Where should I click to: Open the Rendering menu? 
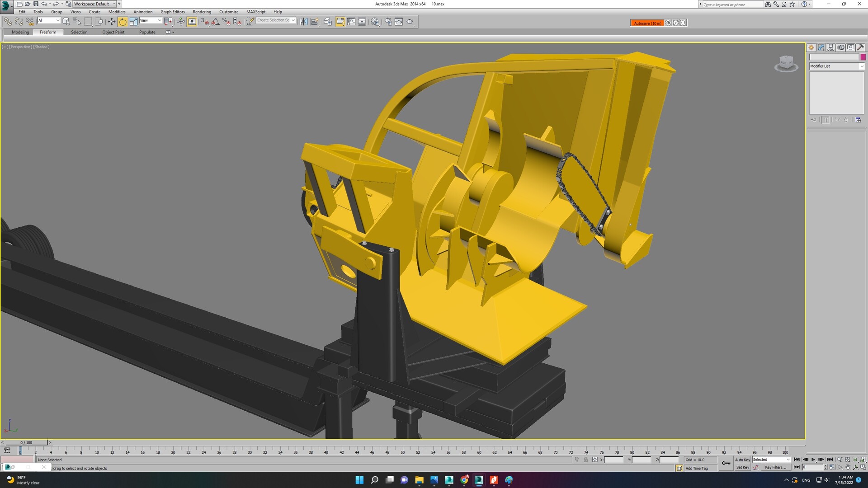click(x=202, y=12)
